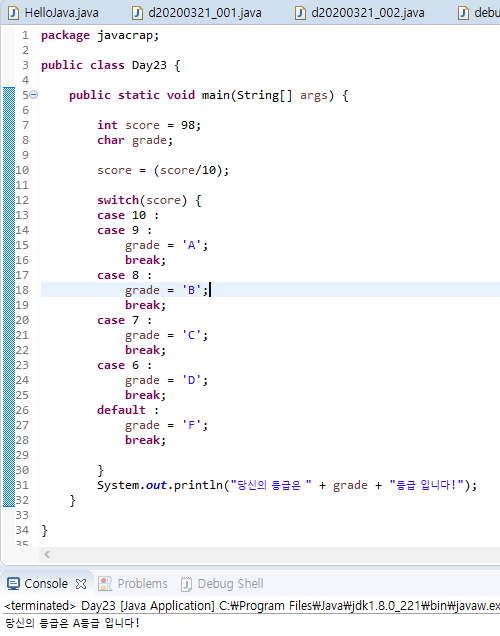Click the Debug Shell tab icon

[x=187, y=584]
